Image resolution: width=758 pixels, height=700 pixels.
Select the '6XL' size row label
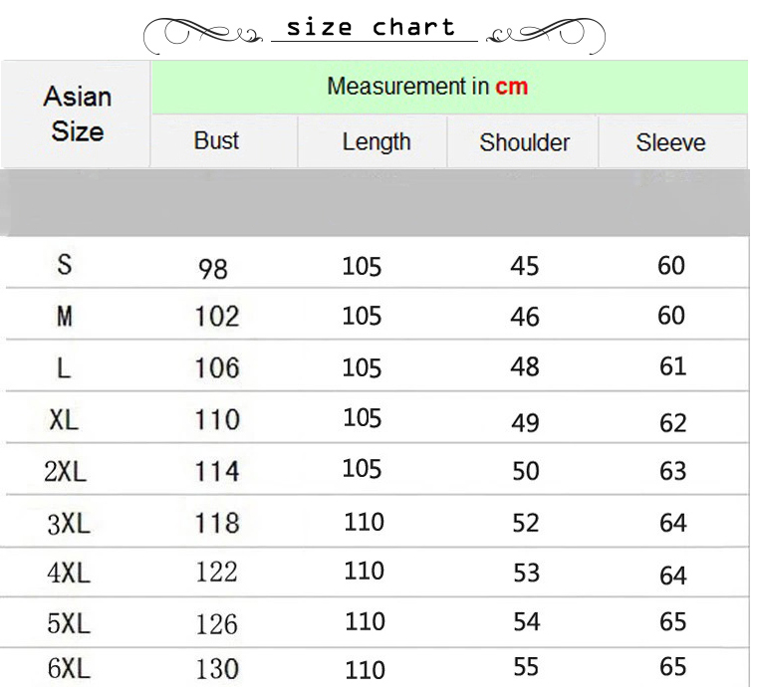[x=68, y=669]
